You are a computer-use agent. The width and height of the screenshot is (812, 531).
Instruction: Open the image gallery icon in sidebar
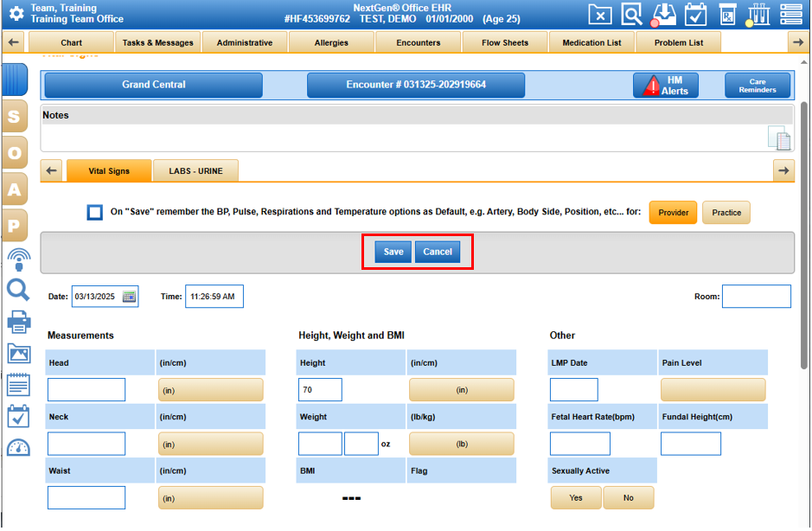click(x=18, y=353)
